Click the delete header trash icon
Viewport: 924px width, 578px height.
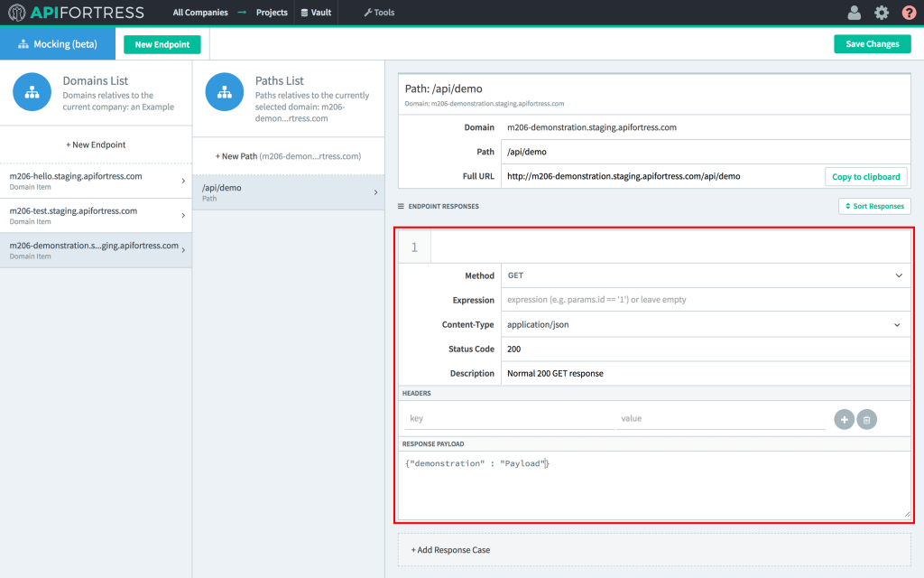866,419
